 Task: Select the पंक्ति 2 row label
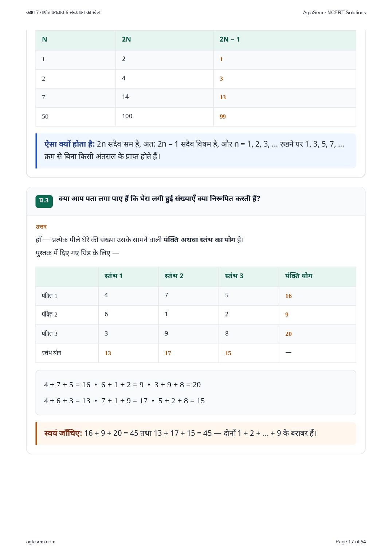50,314
